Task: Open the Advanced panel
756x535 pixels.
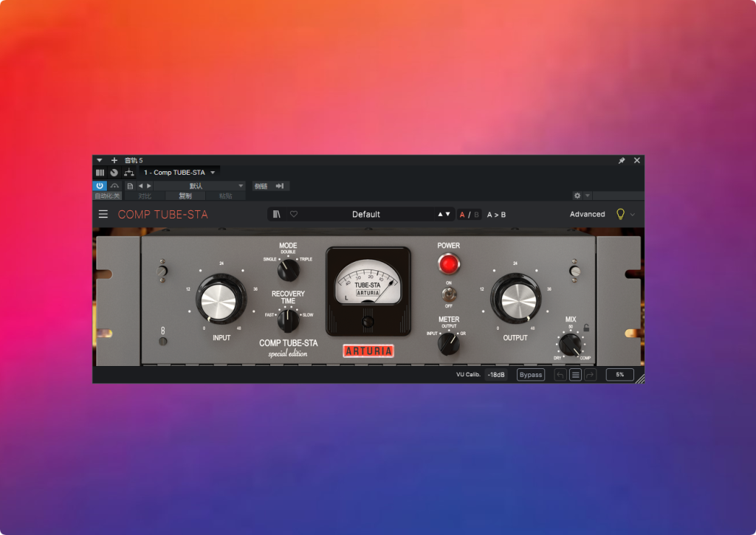Action: (x=587, y=214)
